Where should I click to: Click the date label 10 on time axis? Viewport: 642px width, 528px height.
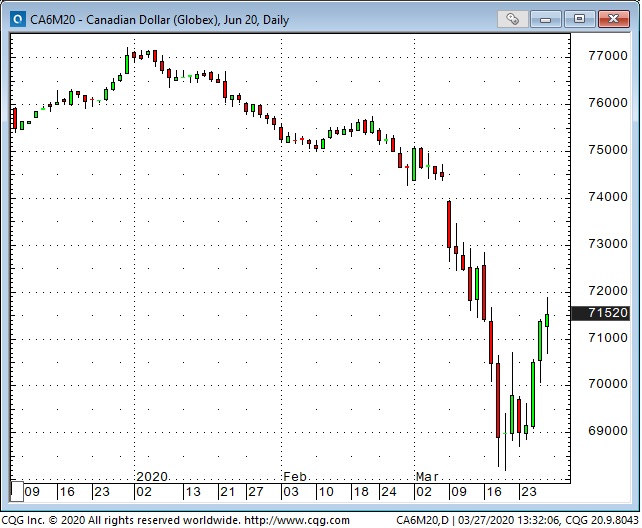tap(326, 492)
